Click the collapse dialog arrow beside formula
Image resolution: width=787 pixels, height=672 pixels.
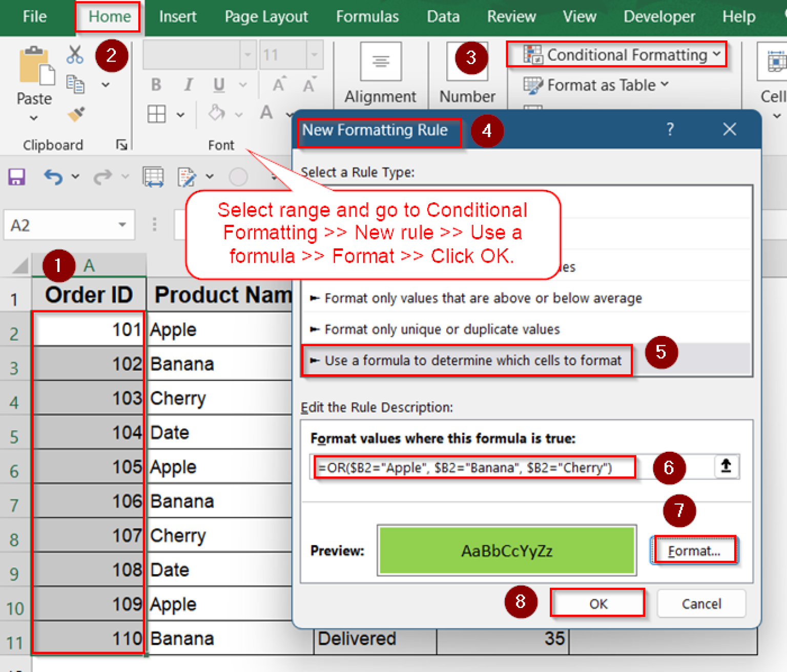click(726, 467)
